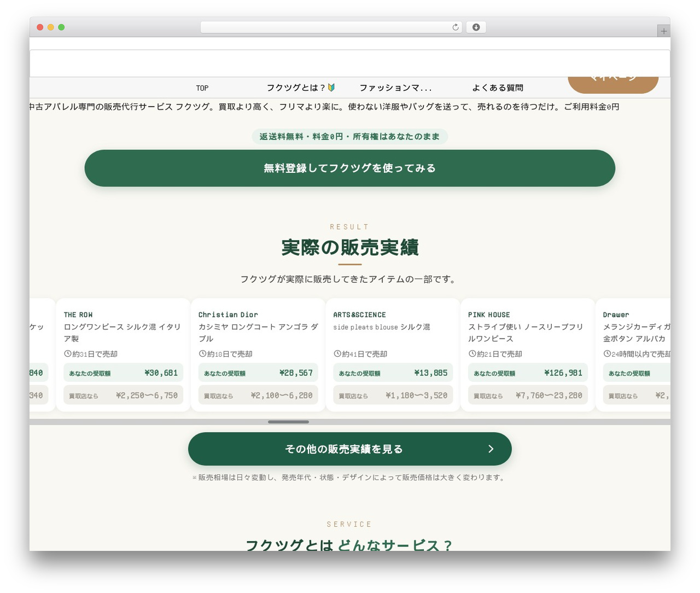Click the browser address bar
This screenshot has width=700, height=593.
pos(331,27)
